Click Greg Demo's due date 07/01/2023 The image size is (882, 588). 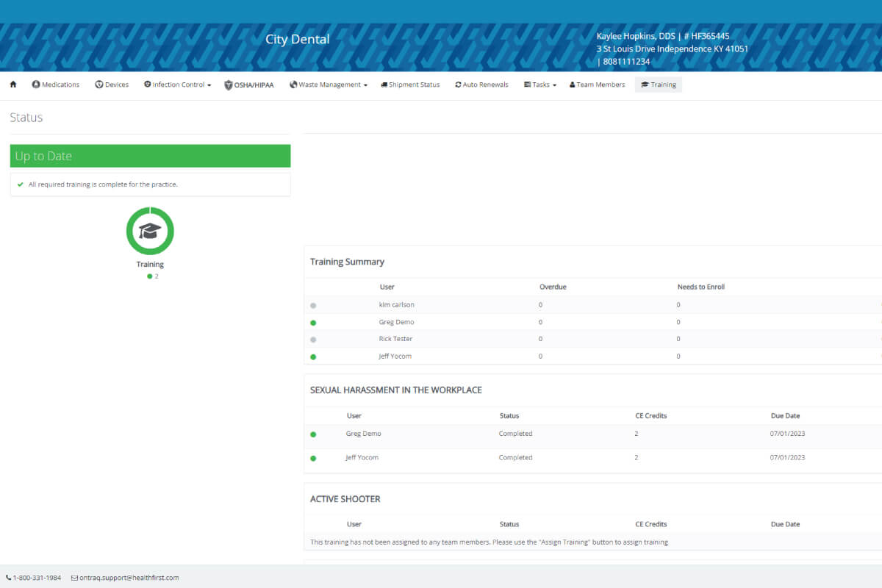tap(788, 434)
